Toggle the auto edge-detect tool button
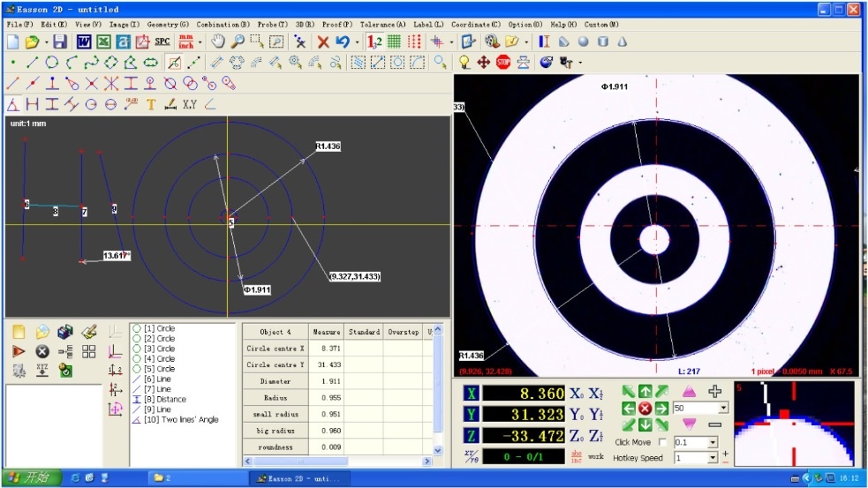Image resolution: width=868 pixels, height=488 pixels. click(174, 63)
